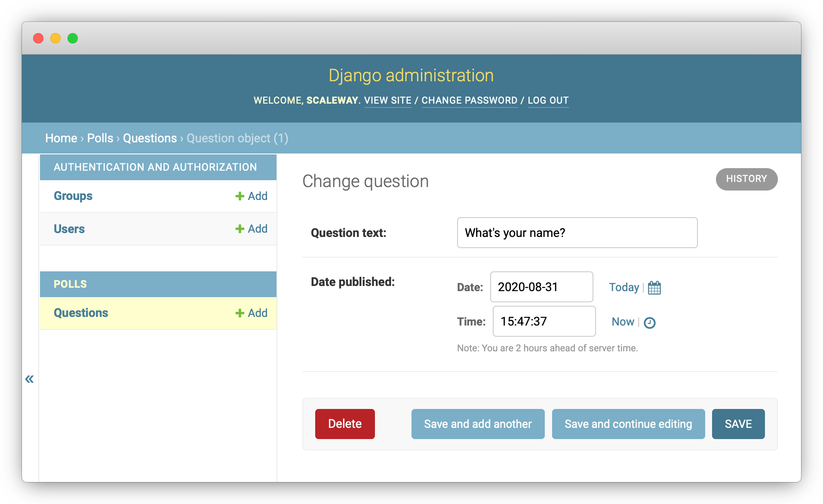This screenshot has width=823, height=504.
Task: Focus the Date input field
Action: point(541,287)
